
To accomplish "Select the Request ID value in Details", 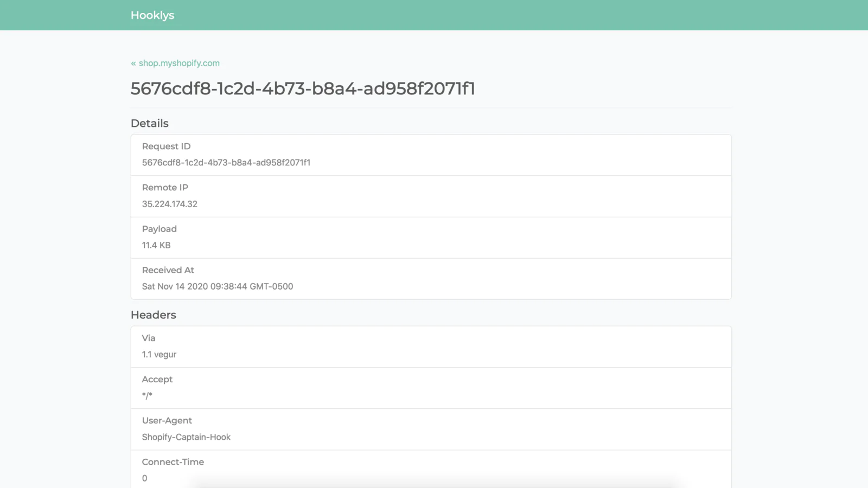I will 226,163.
